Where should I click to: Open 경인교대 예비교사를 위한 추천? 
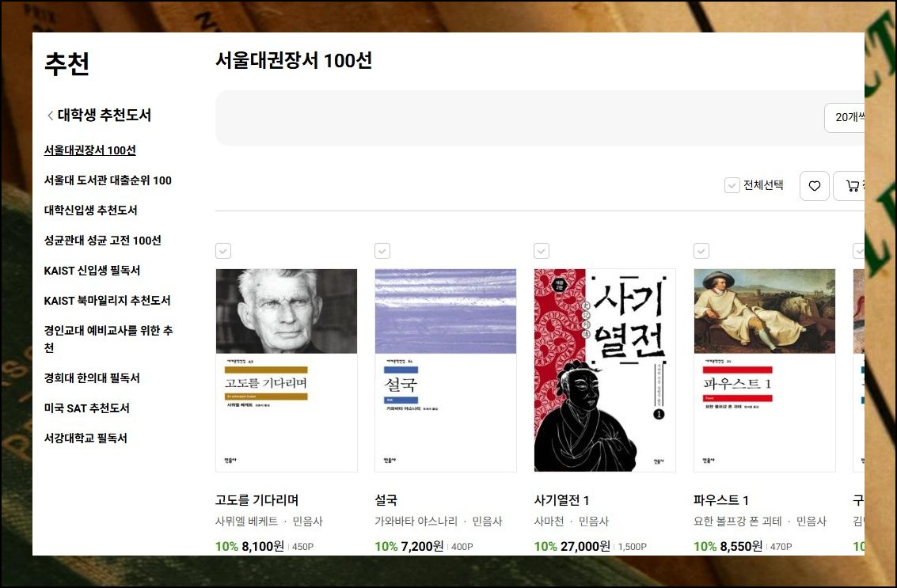(x=108, y=339)
